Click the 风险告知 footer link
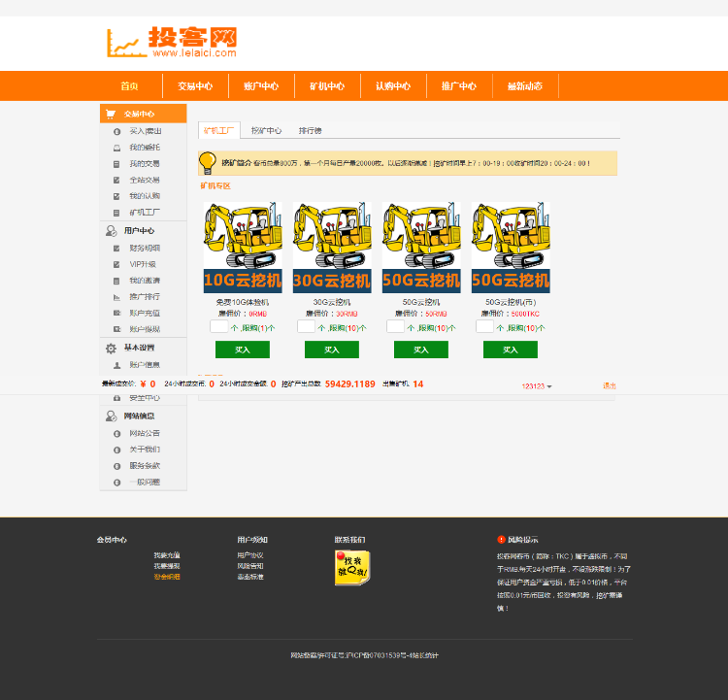Screen dimensions: 728x700 click(250, 566)
